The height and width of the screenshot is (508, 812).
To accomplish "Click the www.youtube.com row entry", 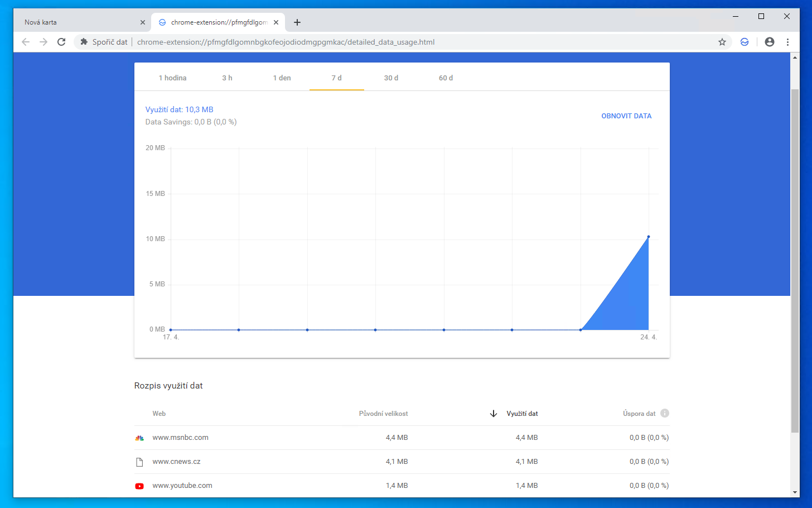I will coord(182,486).
